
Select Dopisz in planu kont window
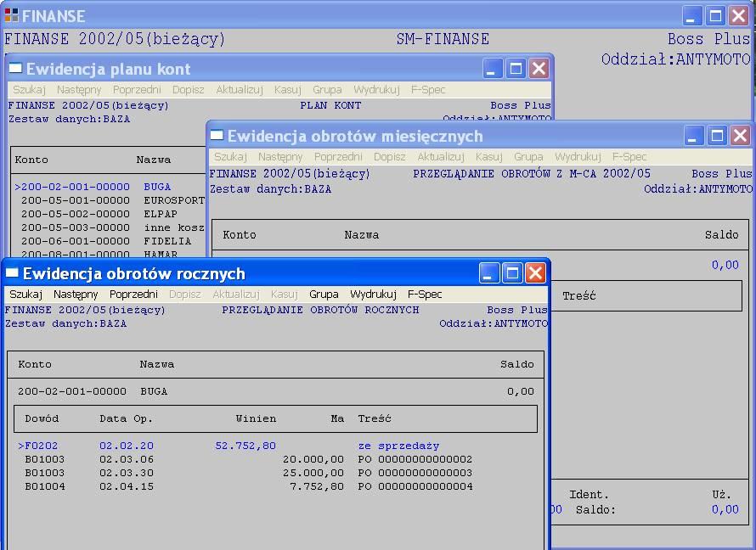coord(189,90)
